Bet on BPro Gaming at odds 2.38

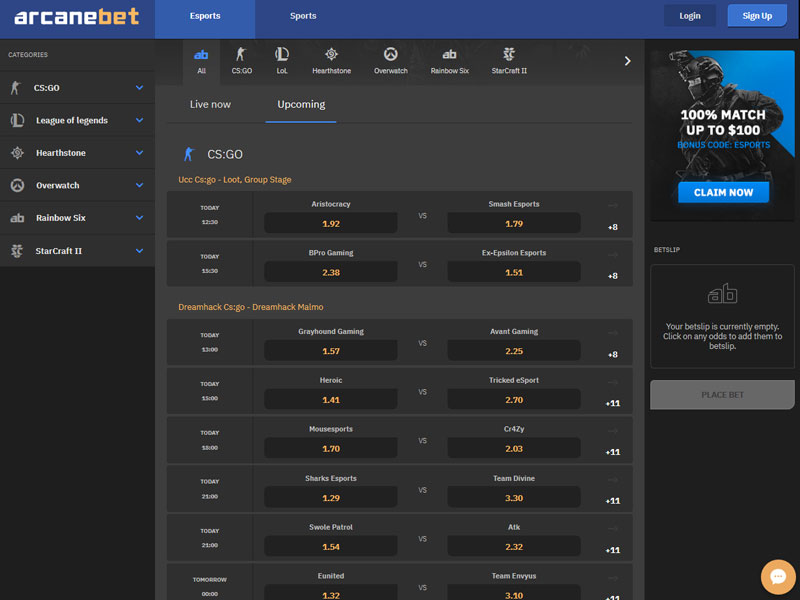(x=331, y=272)
